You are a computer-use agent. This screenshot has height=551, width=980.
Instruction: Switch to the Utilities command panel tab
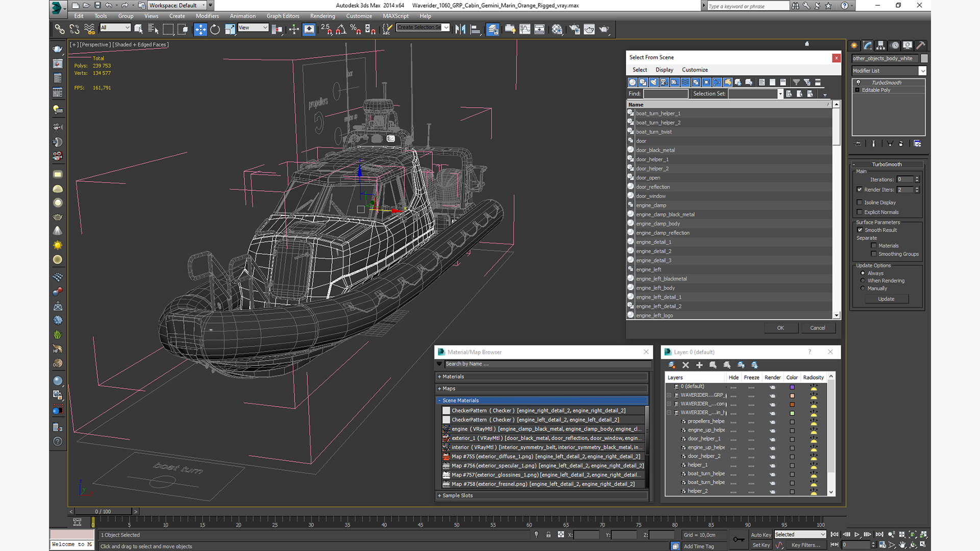(x=921, y=45)
